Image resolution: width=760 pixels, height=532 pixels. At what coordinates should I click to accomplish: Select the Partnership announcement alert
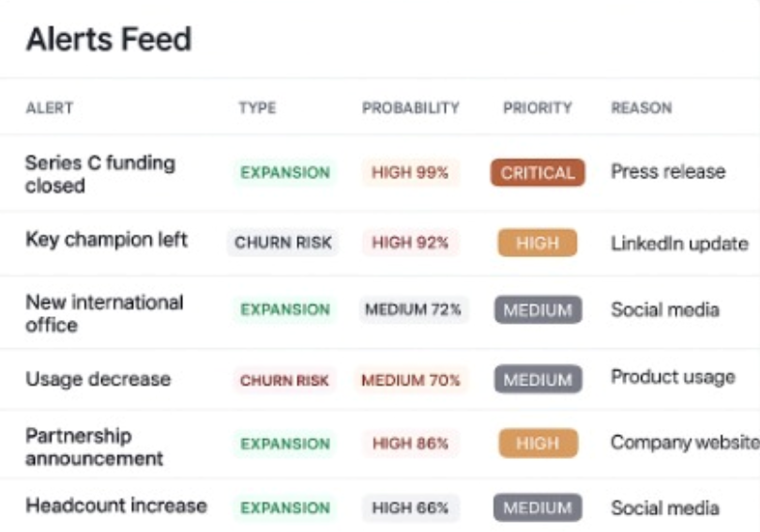(94, 447)
